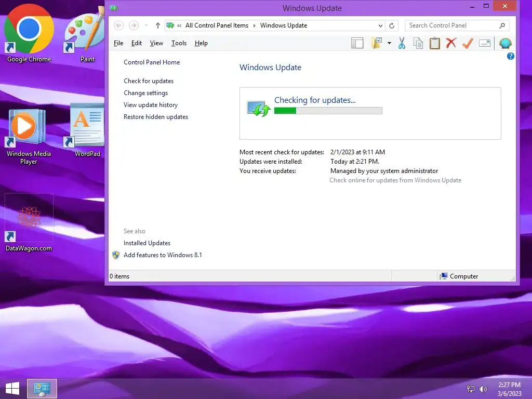Expand the folder options dropdown arrow
532x399 pixels.
pyautogui.click(x=389, y=43)
